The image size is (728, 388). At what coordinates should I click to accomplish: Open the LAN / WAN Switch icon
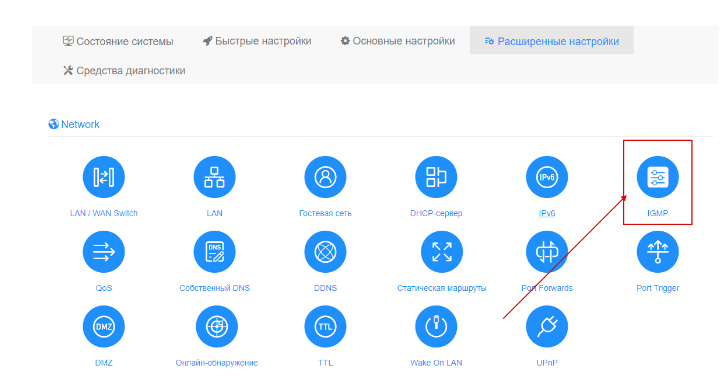click(x=104, y=177)
